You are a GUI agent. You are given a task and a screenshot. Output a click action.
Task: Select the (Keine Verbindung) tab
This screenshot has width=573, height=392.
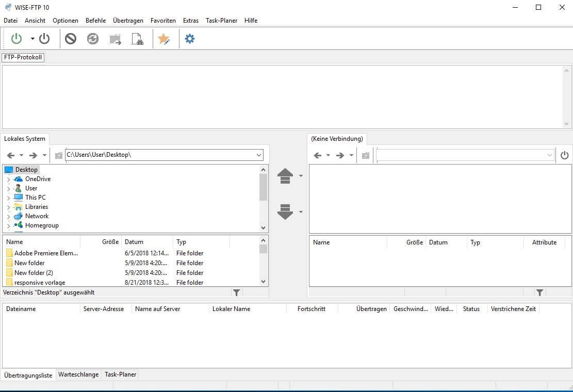337,139
